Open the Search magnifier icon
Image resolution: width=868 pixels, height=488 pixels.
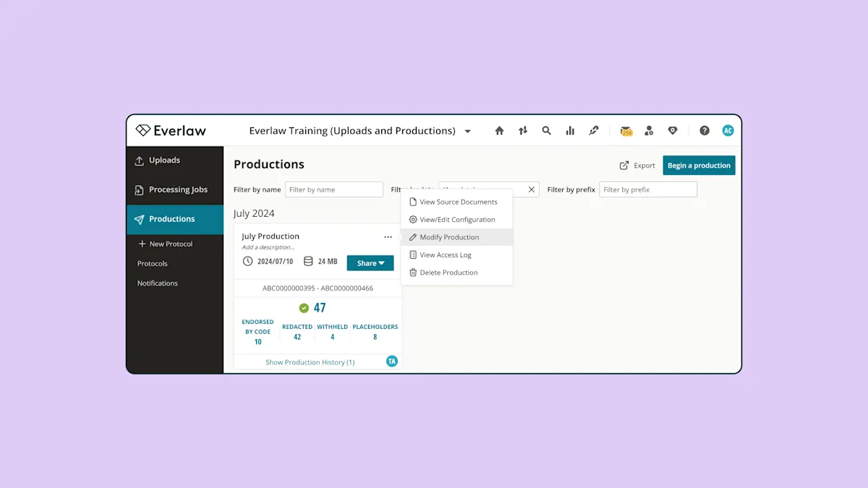547,131
